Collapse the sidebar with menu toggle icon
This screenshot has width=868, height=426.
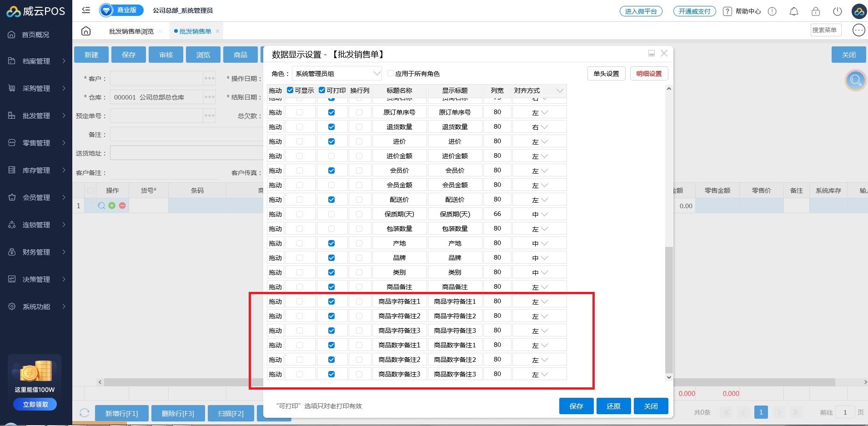click(86, 10)
